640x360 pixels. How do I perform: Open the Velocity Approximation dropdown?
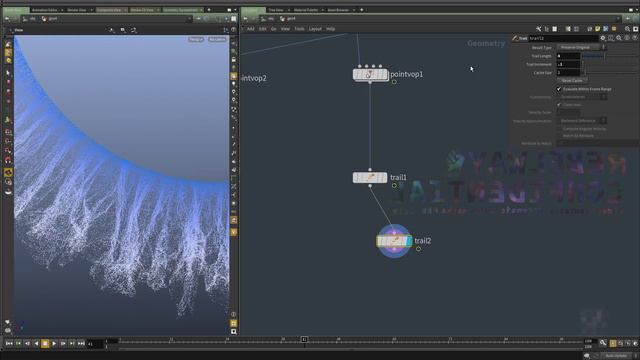tap(581, 121)
